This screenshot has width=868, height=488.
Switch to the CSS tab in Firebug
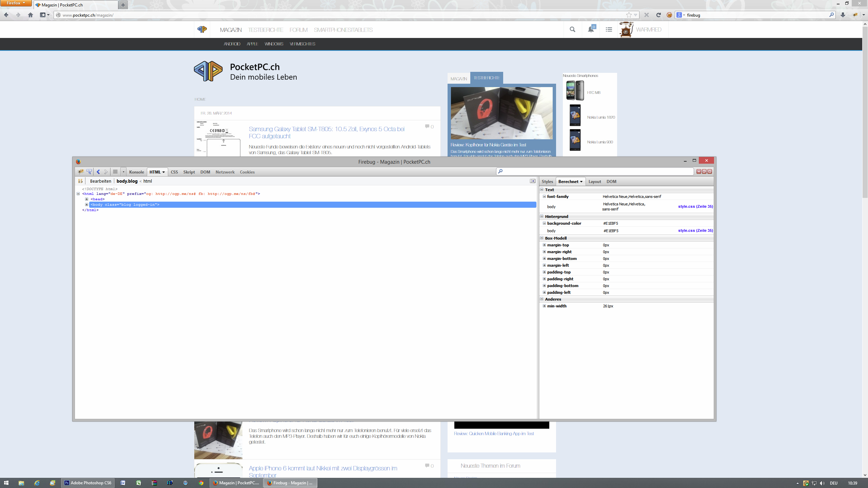[174, 172]
